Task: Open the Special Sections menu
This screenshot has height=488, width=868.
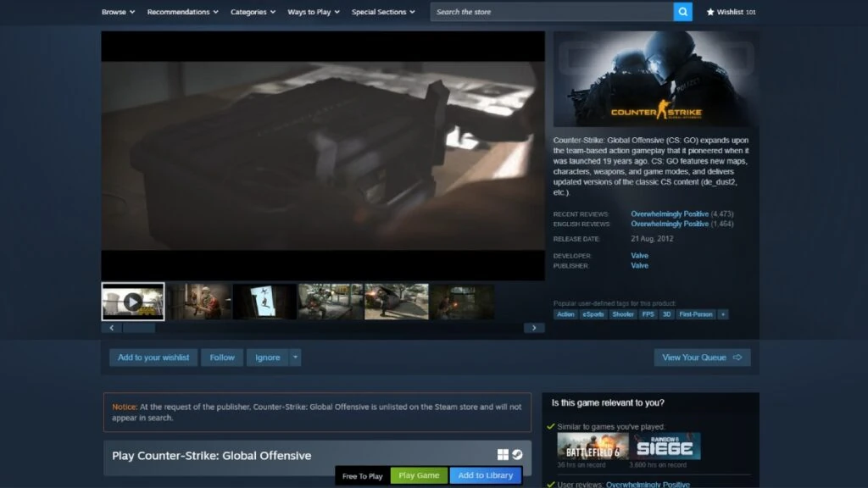Action: pyautogui.click(x=379, y=12)
